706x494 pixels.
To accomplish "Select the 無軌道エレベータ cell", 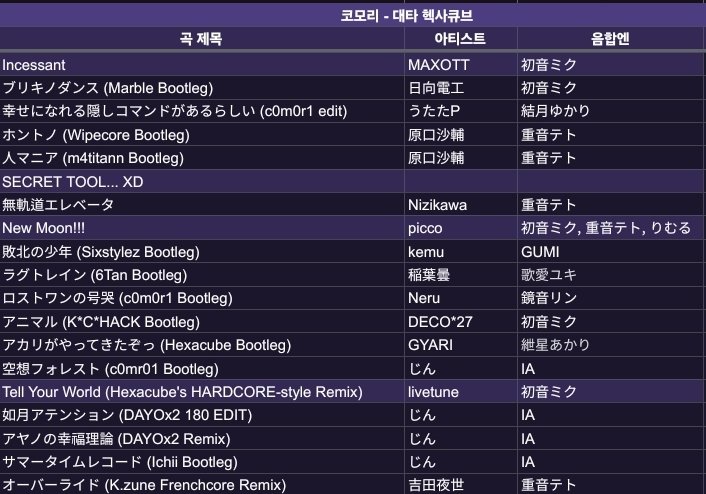I will (202, 205).
